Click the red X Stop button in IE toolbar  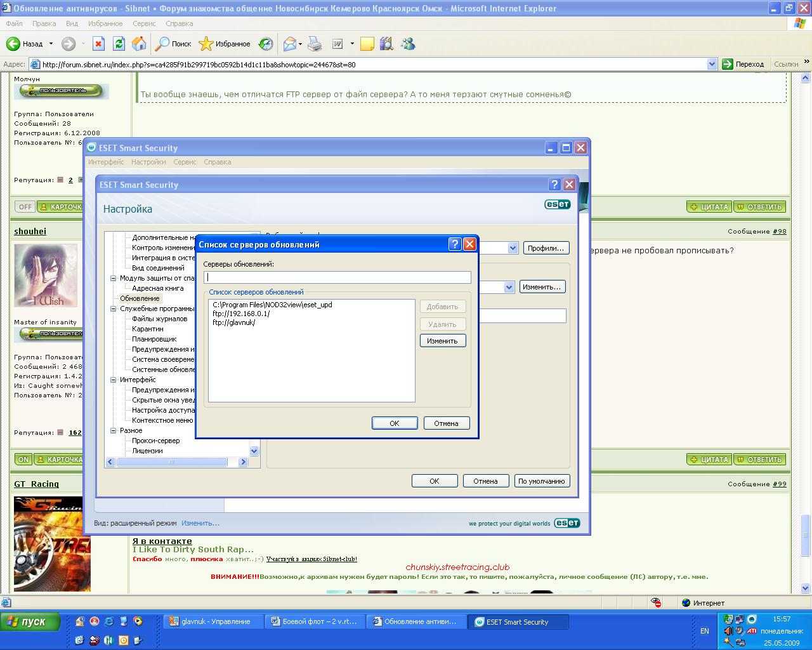(x=98, y=44)
